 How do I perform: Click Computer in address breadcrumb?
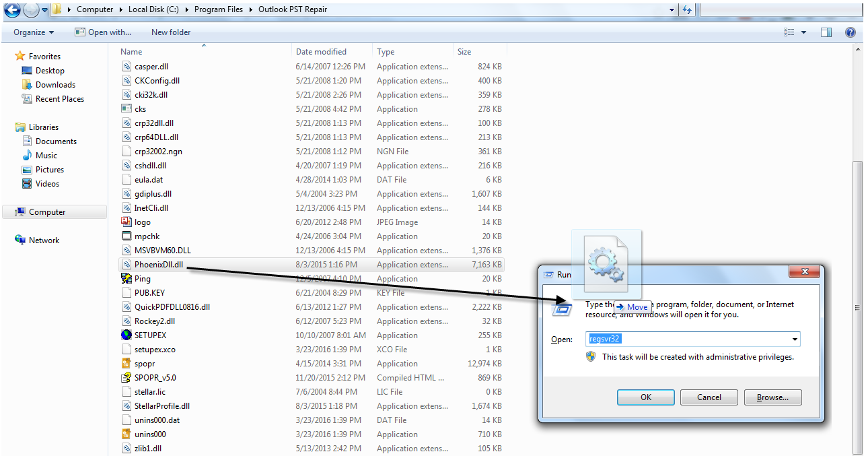95,10
